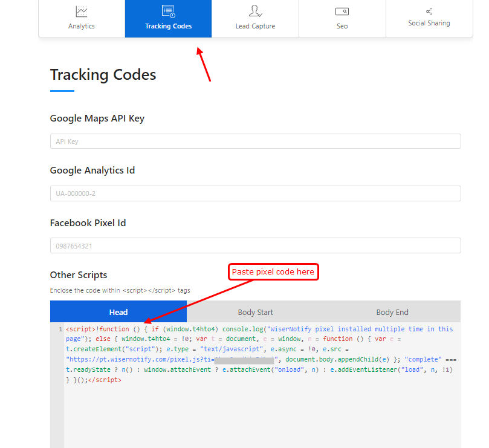Viewport: 489px width, 448px height.
Task: Open the Analytics tab label
Action: (x=82, y=26)
